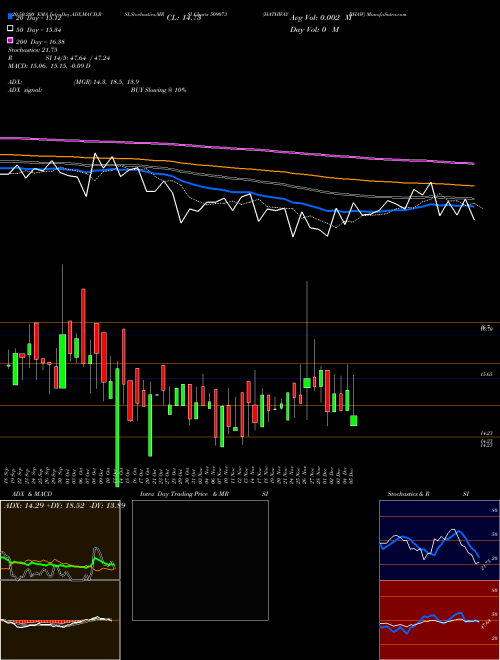Click the ADX indicator chart panel
This screenshot has width=500, height=660.
point(60,540)
